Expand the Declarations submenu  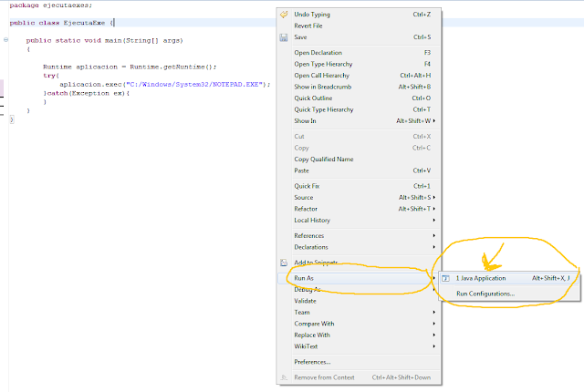pyautogui.click(x=359, y=247)
